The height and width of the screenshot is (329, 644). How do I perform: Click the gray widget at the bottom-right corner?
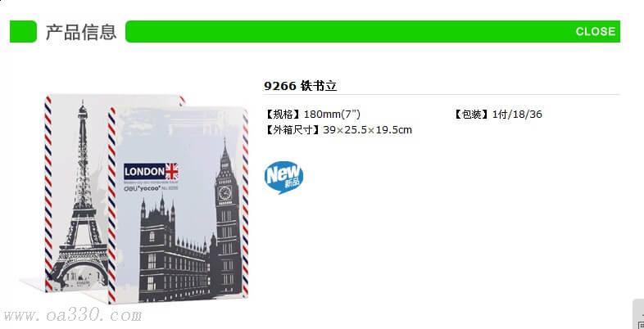coord(638,313)
